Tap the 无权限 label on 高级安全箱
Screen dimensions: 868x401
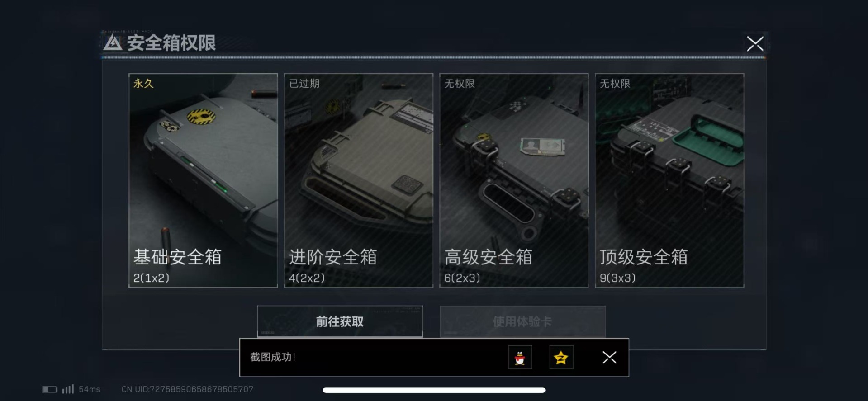[x=460, y=84]
